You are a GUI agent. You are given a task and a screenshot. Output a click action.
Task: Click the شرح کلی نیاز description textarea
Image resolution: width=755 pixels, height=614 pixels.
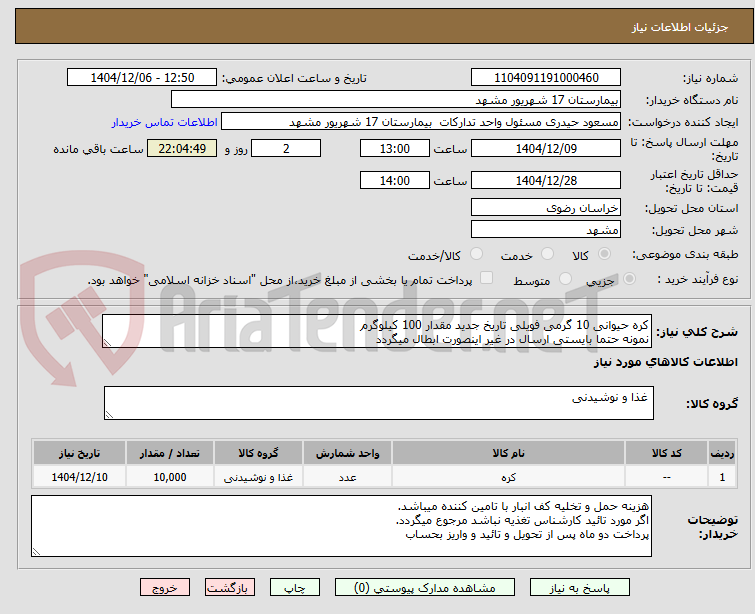click(377, 331)
